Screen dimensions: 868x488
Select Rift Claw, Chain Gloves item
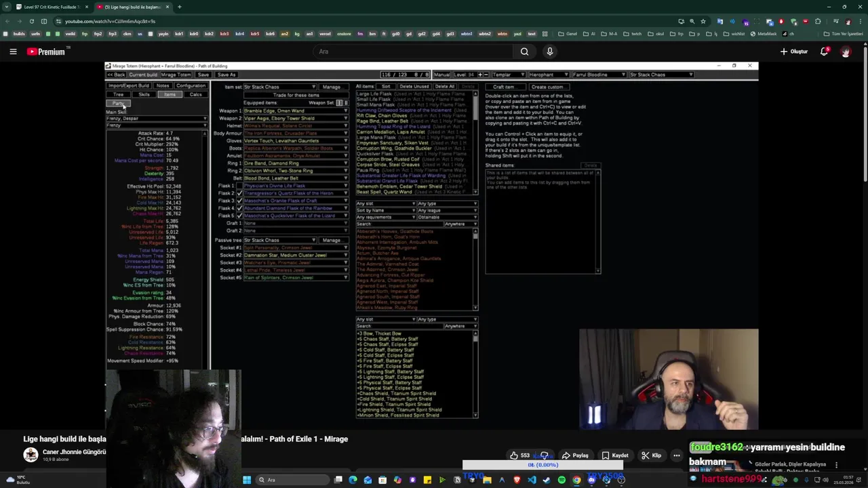tap(382, 115)
